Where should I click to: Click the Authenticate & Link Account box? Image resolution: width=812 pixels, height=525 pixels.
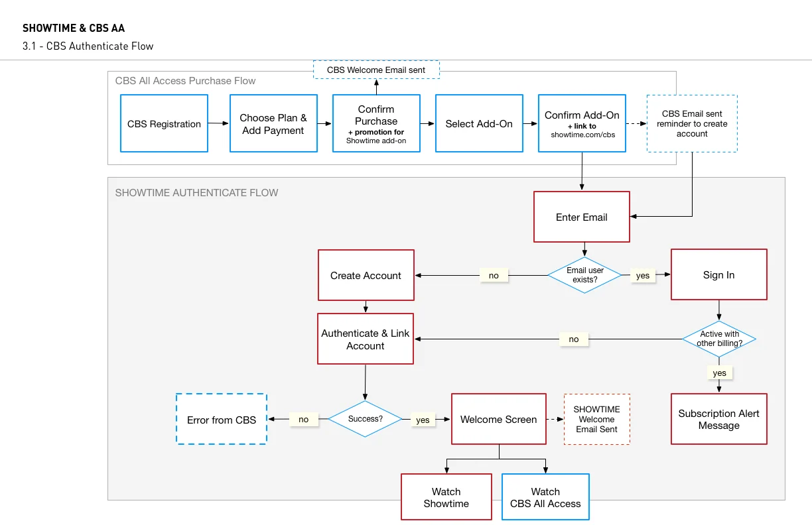coord(366,339)
